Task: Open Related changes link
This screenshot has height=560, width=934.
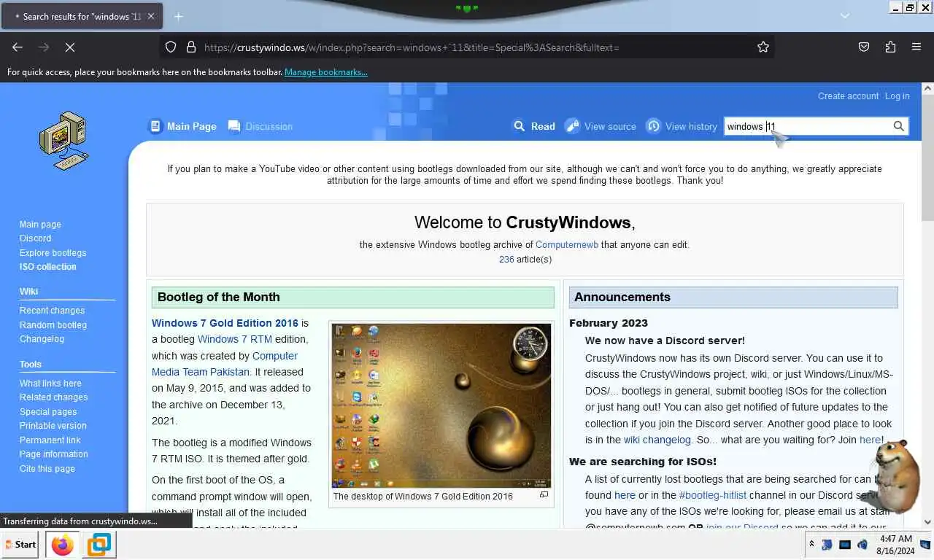Action: coord(53,397)
